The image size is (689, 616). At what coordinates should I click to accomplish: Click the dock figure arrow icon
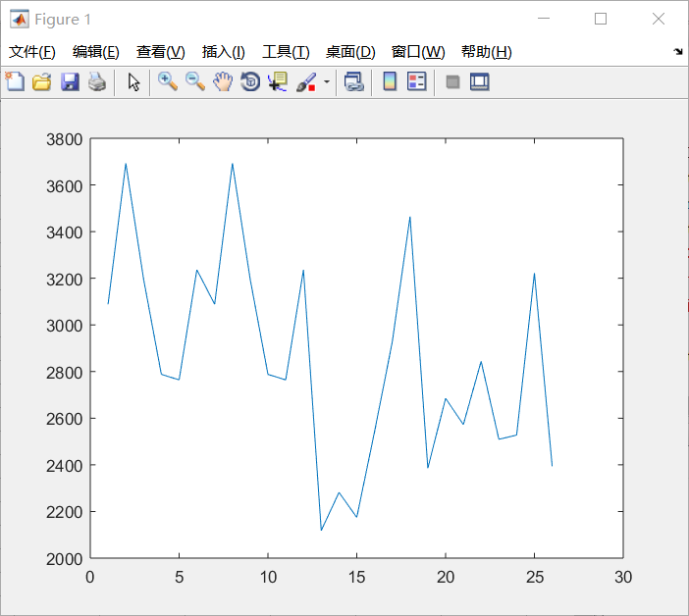point(677,52)
